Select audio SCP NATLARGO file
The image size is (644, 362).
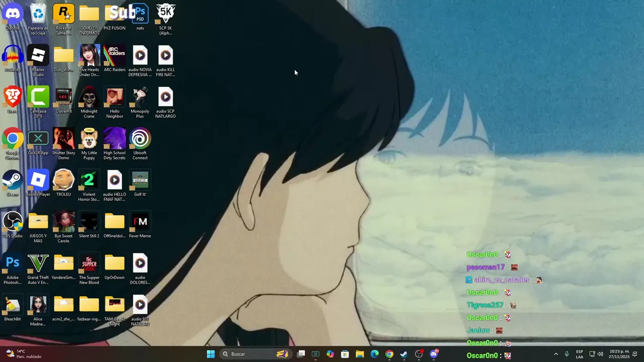pyautogui.click(x=166, y=103)
